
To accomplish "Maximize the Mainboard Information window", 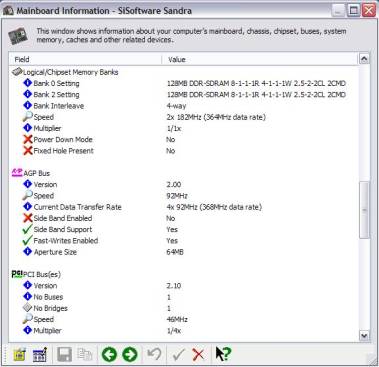I will pos(353,10).
